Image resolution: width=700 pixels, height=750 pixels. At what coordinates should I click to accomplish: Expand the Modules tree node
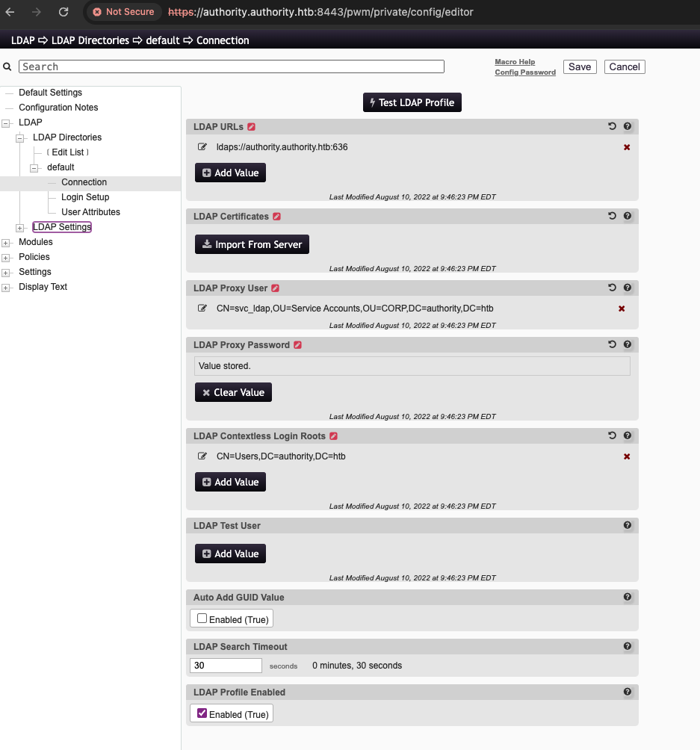tap(7, 242)
